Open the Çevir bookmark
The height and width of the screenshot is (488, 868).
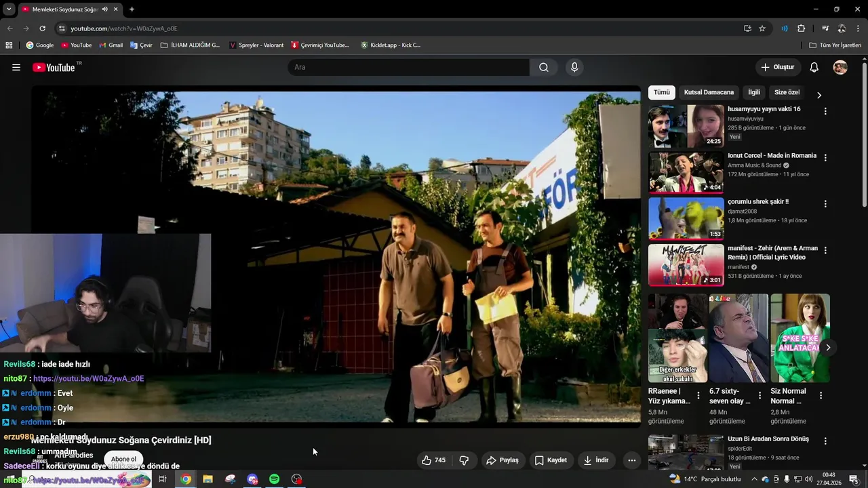click(x=141, y=45)
